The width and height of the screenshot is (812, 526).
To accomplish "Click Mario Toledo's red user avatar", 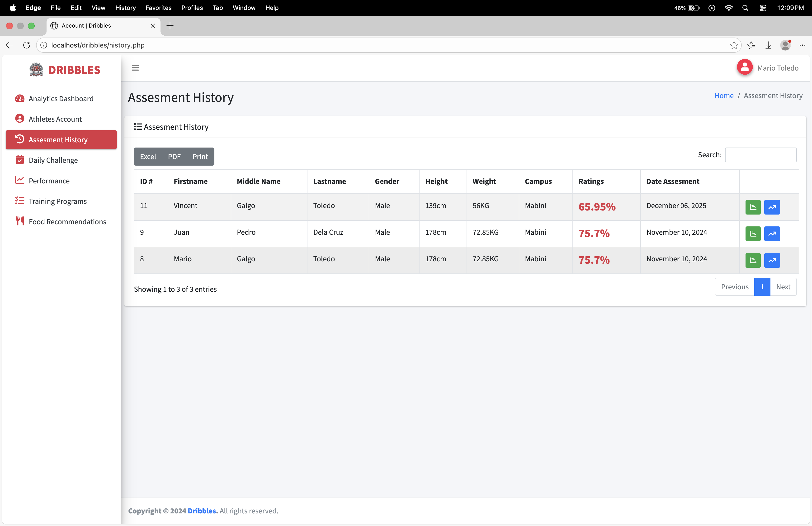I will (744, 67).
